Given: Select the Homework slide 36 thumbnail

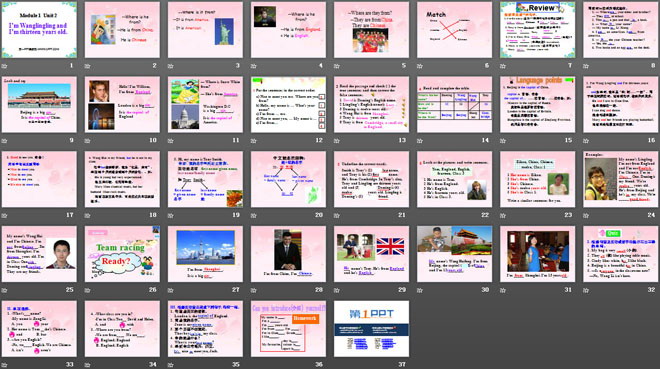Looking at the screenshot, I should click(288, 329).
